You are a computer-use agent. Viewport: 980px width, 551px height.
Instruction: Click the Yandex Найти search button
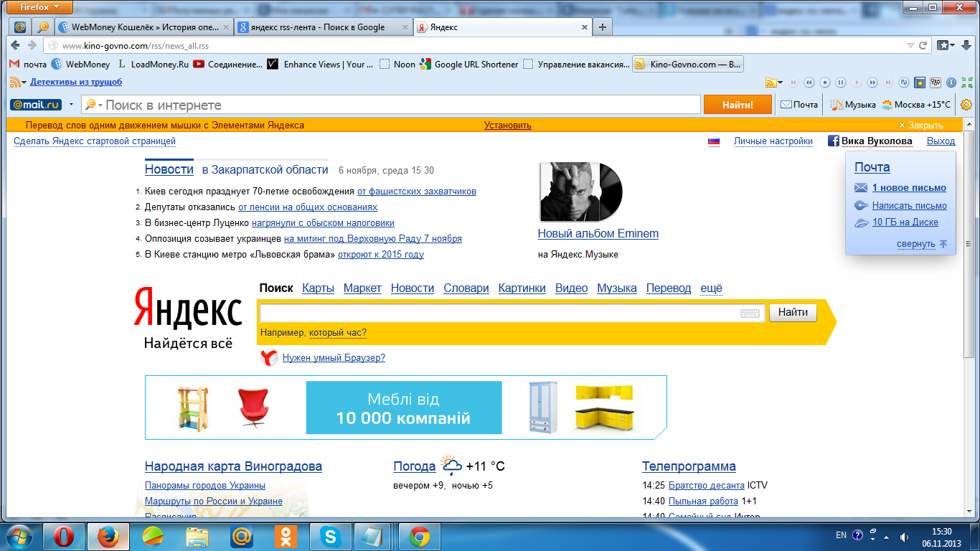pyautogui.click(x=793, y=312)
